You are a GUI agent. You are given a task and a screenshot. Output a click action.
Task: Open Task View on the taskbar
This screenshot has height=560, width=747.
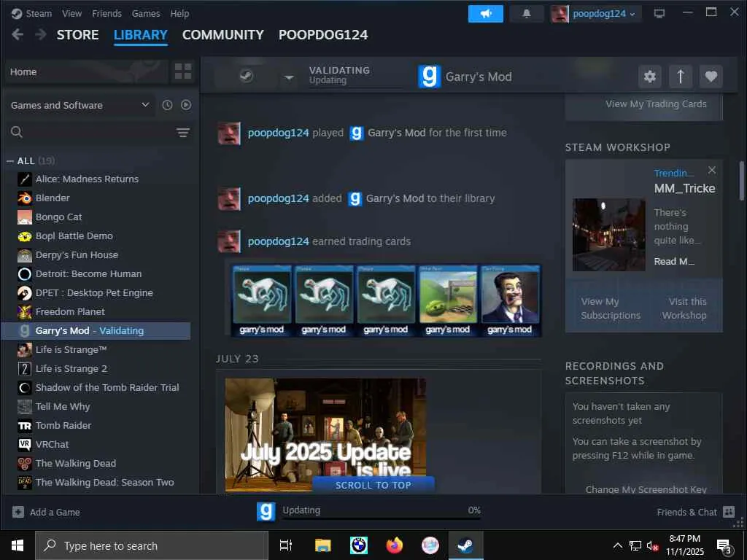[x=286, y=545]
